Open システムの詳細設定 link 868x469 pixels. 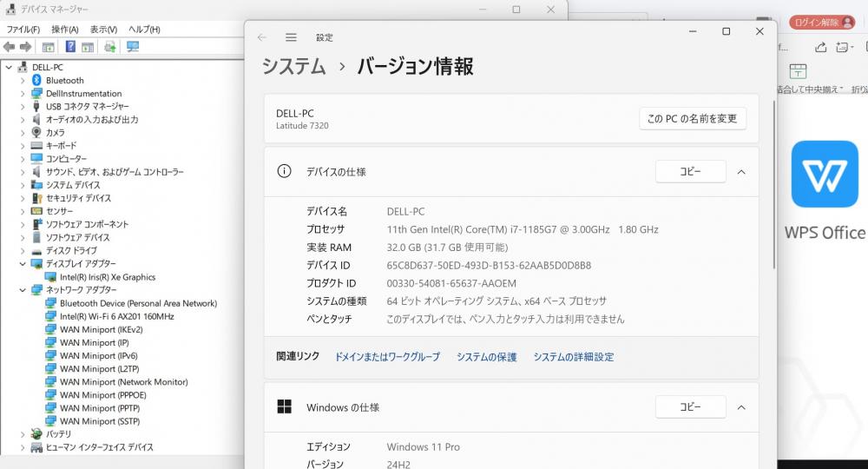[x=574, y=357]
